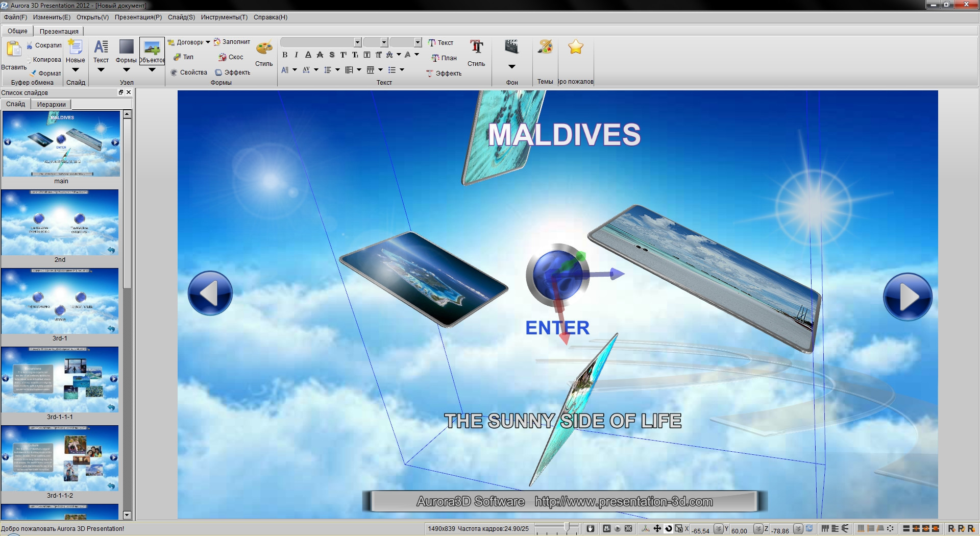Open the font name dropdown
Screen dimensions: 980x536
tap(357, 42)
